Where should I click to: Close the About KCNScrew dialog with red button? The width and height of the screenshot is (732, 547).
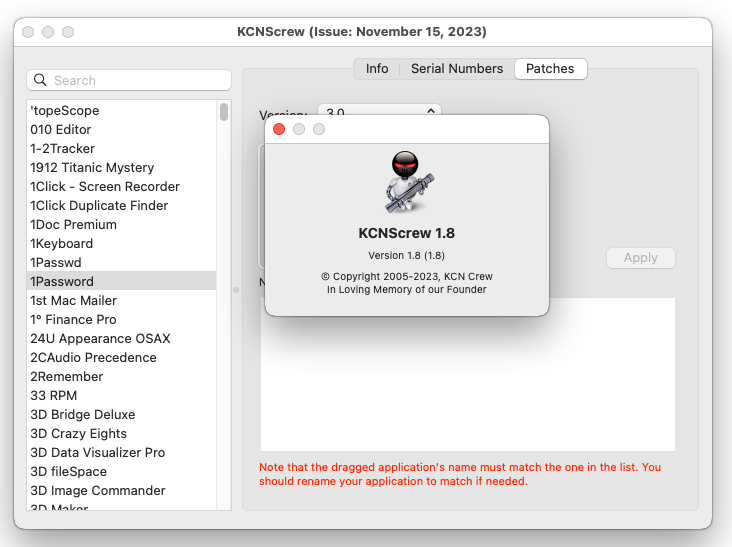tap(279, 129)
